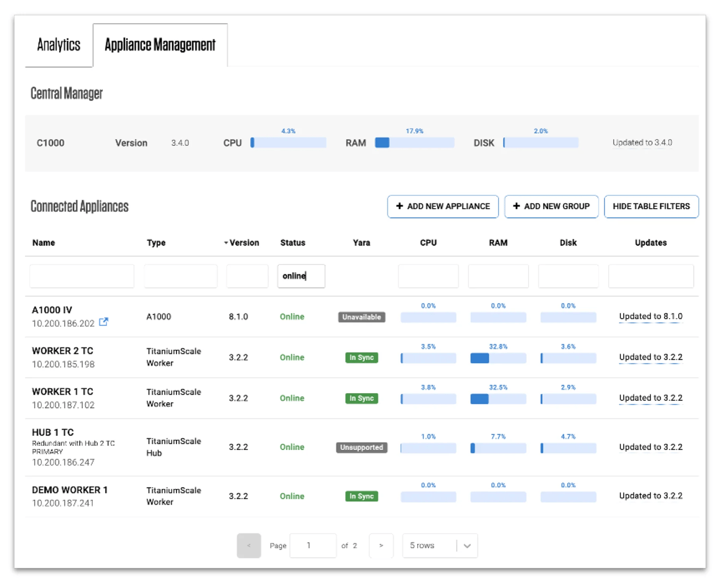The image size is (722, 588).
Task: Select the A1000 IV appliance name
Action: pos(52,310)
